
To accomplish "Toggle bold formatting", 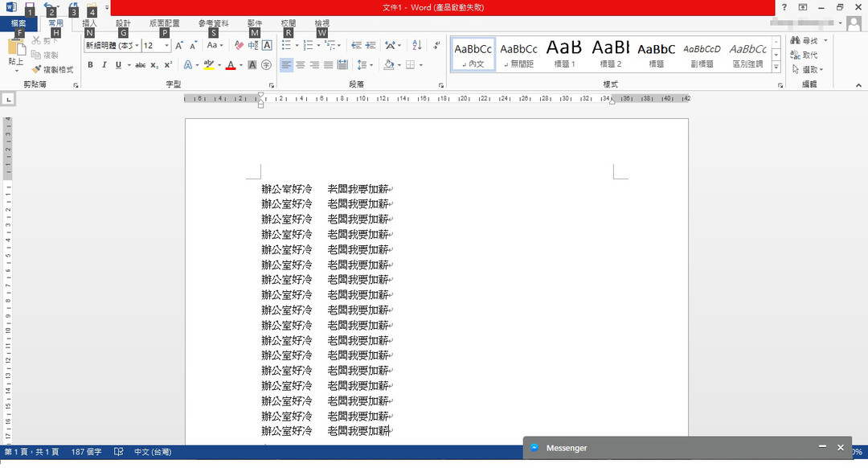I will [90, 65].
